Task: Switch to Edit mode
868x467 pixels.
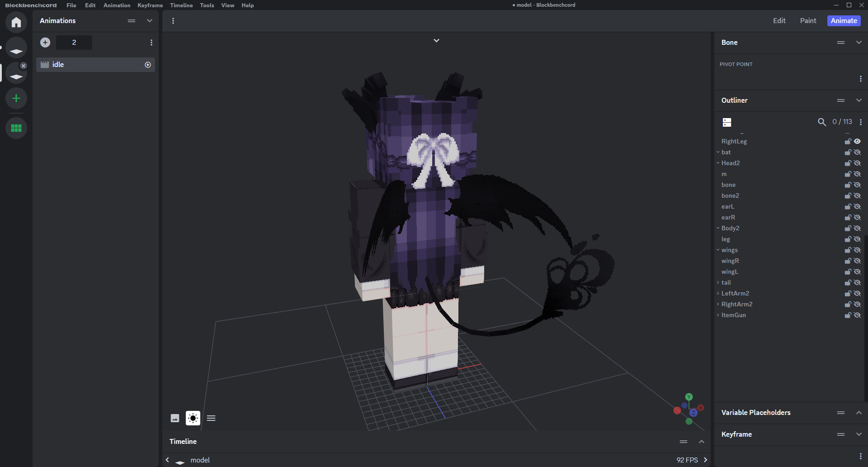Action: tap(779, 21)
